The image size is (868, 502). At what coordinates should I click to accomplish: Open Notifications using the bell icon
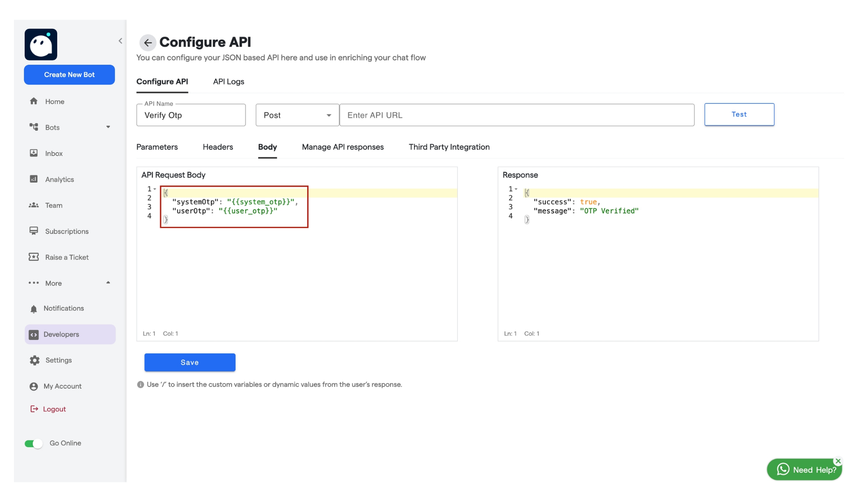coord(33,308)
